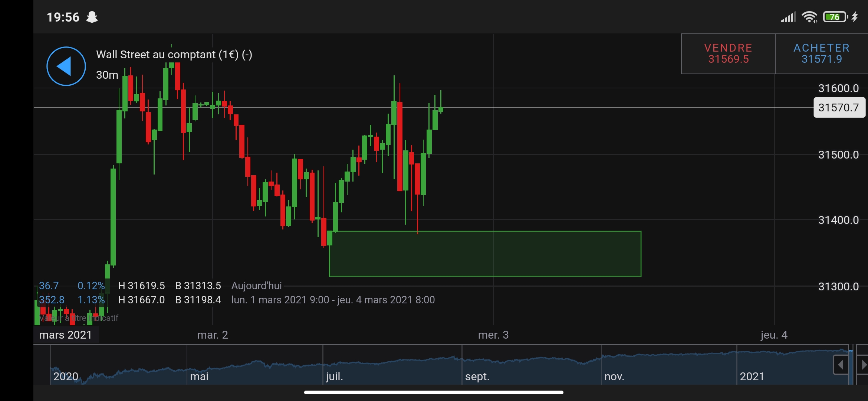This screenshot has height=401, width=868.
Task: Jump to juil. in the overview navigator
Action: coord(334,376)
